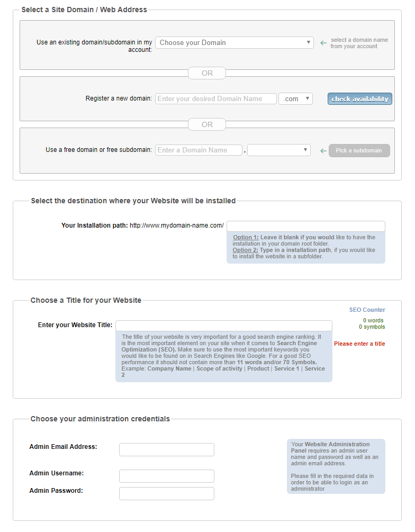Image resolution: width=415 pixels, height=532 pixels.
Task: Focus the free "Enter a Domain Name" field
Action: (199, 150)
